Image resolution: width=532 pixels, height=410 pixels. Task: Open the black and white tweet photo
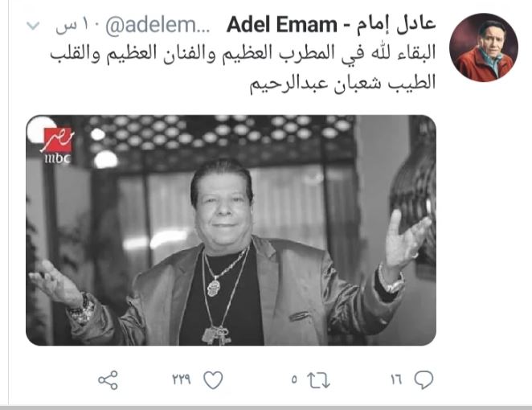pyautogui.click(x=231, y=230)
